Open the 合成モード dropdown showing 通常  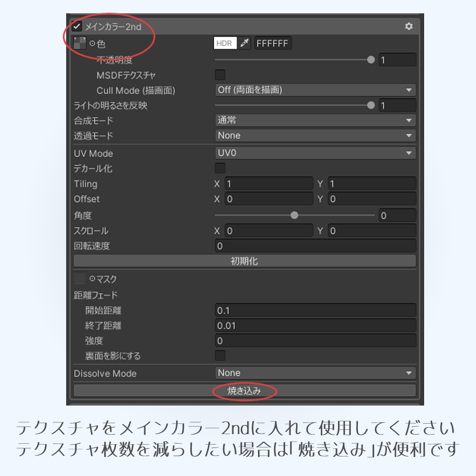coord(315,120)
